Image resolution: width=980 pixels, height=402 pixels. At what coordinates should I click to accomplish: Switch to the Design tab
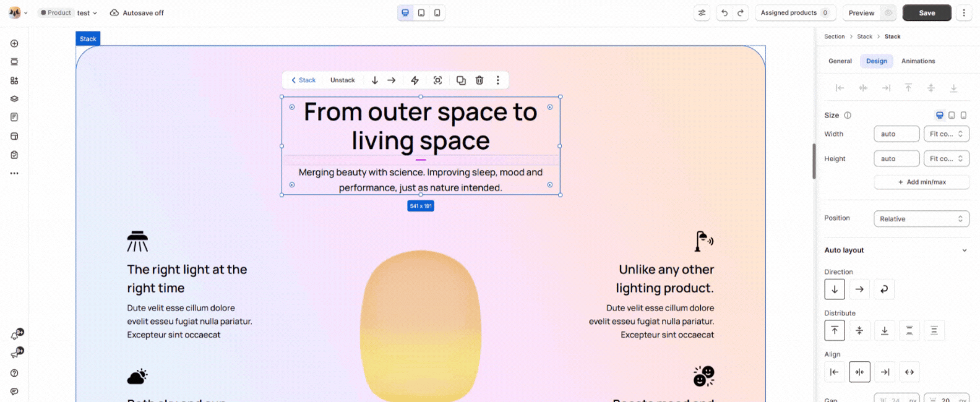click(x=876, y=61)
